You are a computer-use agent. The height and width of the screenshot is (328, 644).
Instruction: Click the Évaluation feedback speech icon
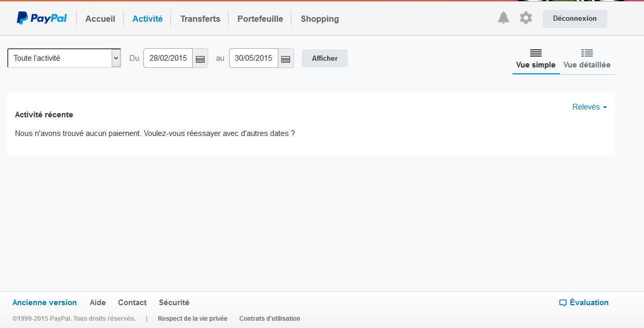pyautogui.click(x=562, y=303)
